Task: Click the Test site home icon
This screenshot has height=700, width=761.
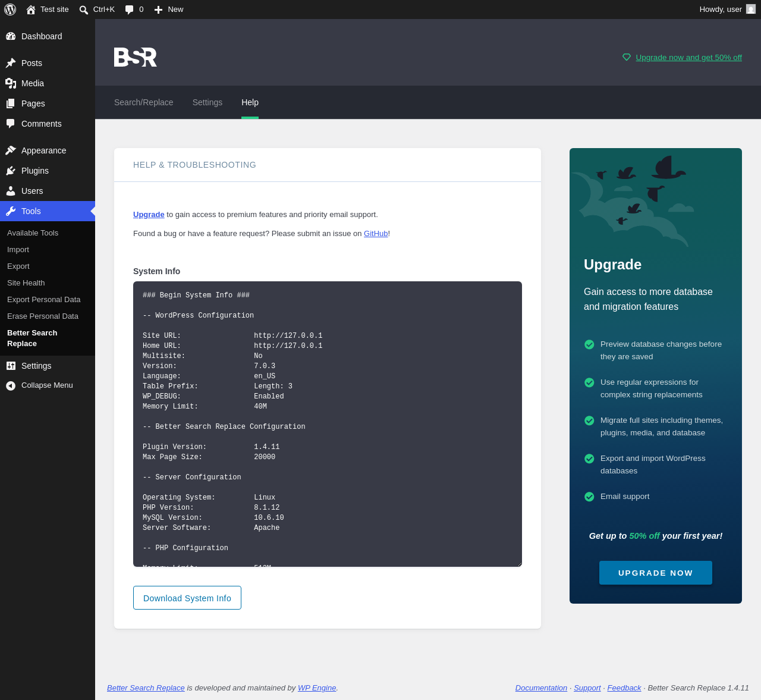Action: [x=31, y=10]
